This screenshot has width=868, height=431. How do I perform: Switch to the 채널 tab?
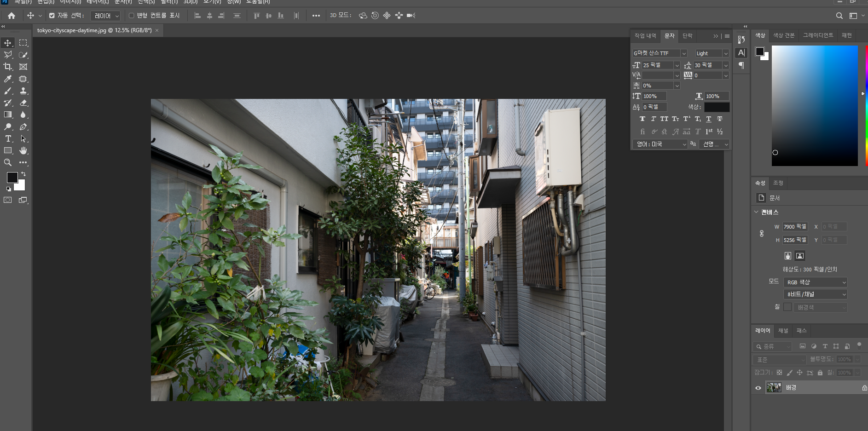click(x=783, y=331)
